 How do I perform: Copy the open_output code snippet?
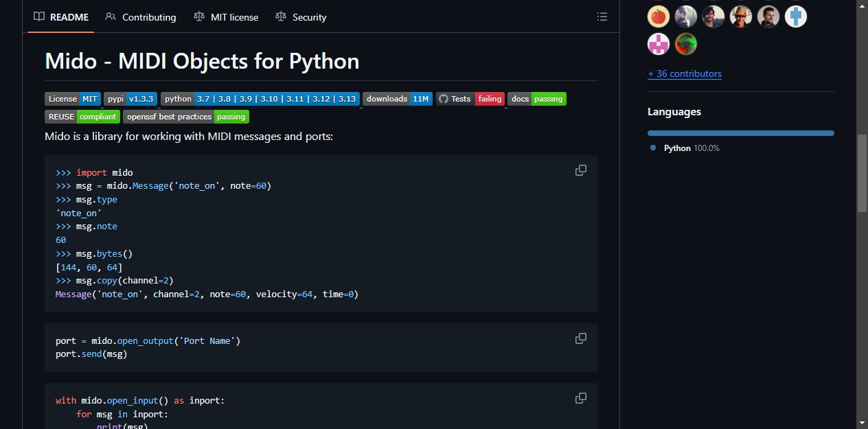coord(581,338)
